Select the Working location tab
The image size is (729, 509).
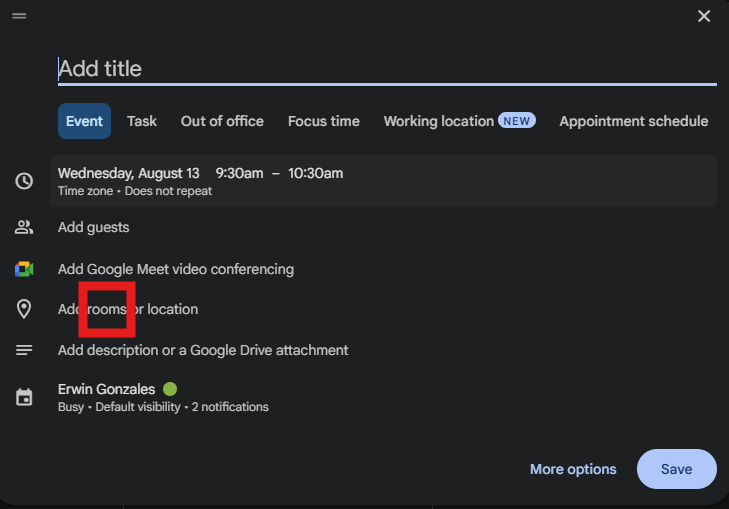click(459, 121)
